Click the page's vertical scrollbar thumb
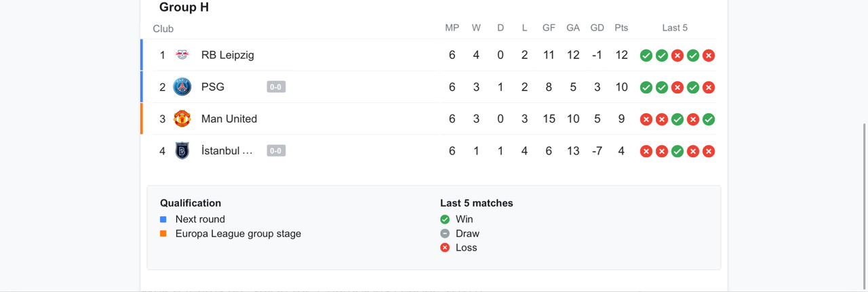 864,205
